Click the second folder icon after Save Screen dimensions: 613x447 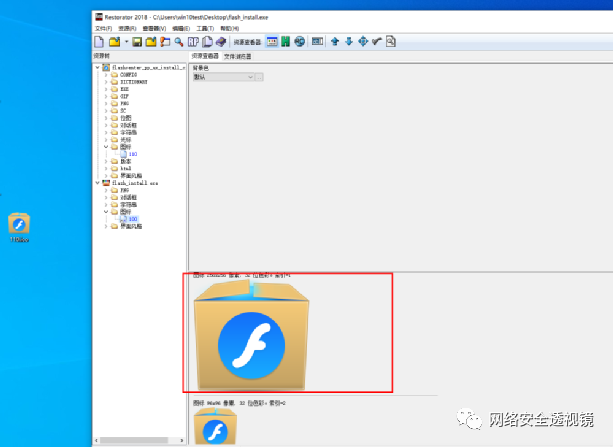coord(151,41)
